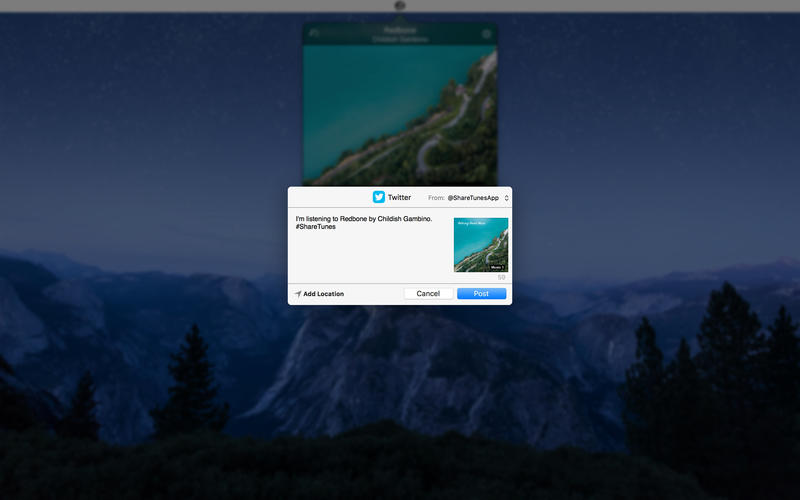Click the #ShareTunes hashtag text
This screenshot has width=800, height=500.
316,227
